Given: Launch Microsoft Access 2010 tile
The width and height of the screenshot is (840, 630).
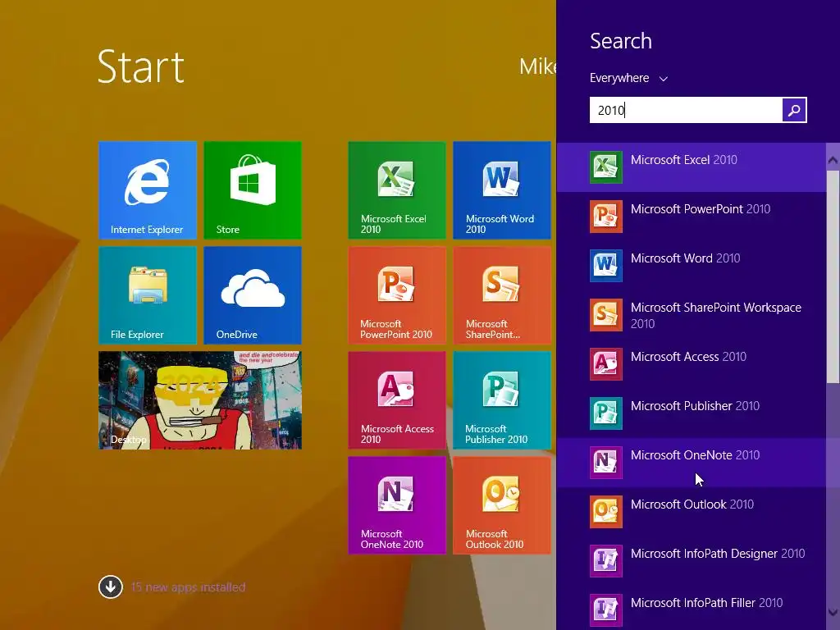Looking at the screenshot, I should click(x=397, y=400).
